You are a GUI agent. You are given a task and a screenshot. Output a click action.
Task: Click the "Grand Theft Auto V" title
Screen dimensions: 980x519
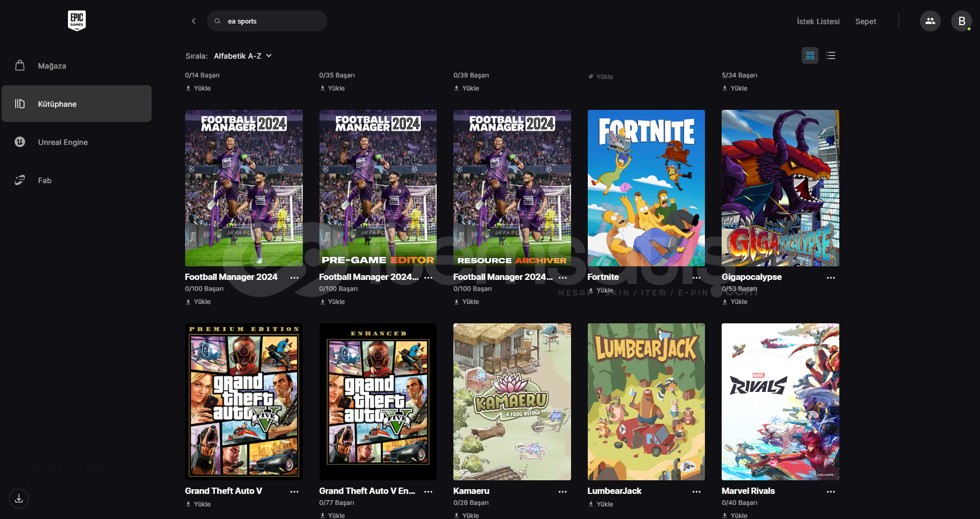coord(223,491)
